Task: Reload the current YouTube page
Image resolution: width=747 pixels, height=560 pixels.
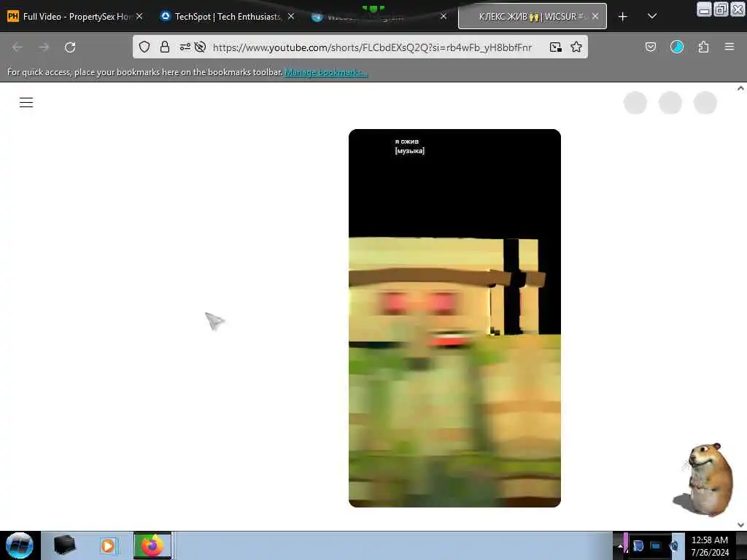Action: point(70,47)
